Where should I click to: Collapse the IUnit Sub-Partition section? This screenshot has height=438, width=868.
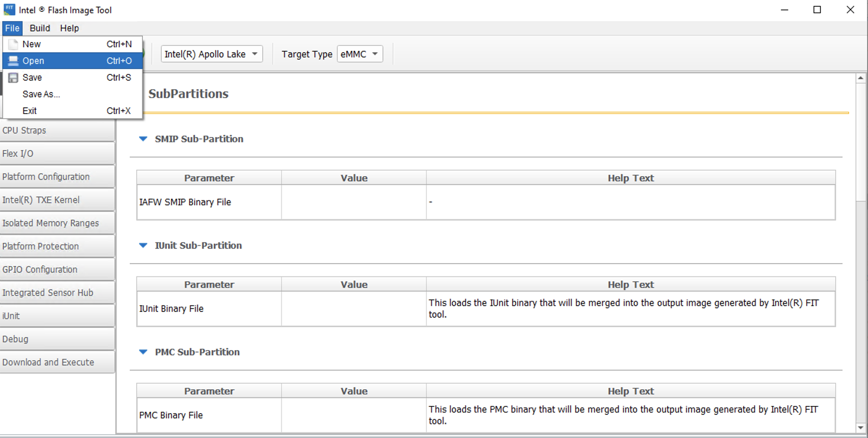(143, 245)
